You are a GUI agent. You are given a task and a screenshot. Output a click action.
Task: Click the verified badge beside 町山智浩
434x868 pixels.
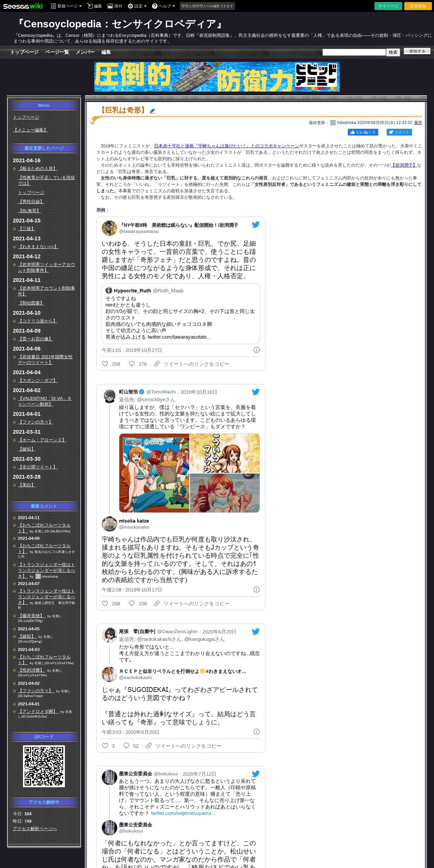(142, 392)
